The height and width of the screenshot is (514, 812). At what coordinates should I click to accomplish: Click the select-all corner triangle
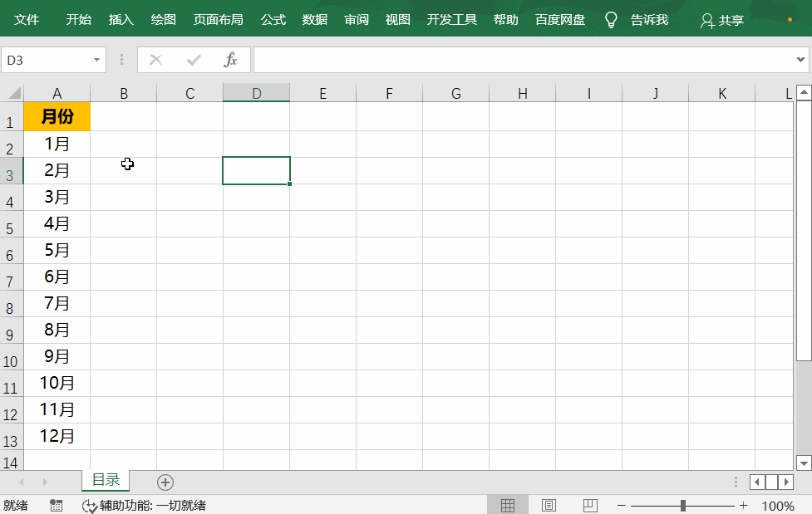[12, 93]
